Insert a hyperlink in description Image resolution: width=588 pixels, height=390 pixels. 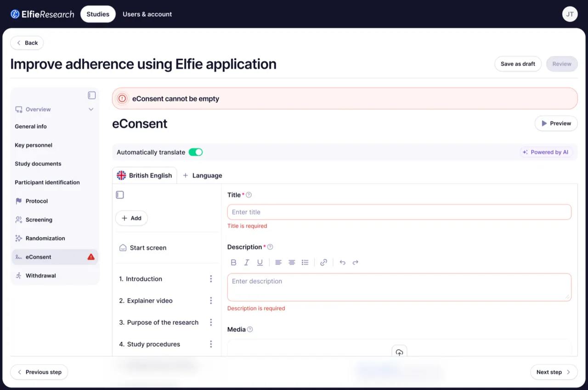coord(324,262)
